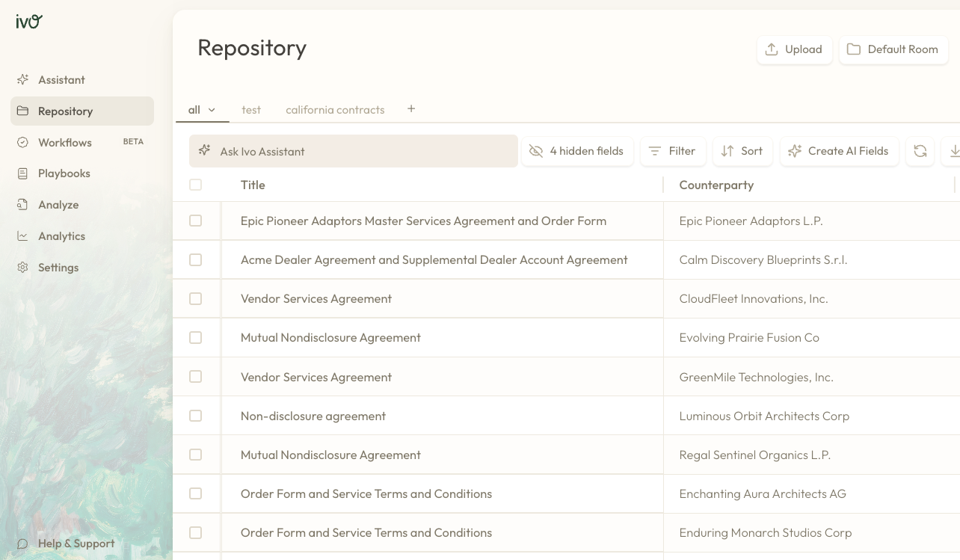
Task: Open Workflows from the sidebar
Action: (65, 142)
